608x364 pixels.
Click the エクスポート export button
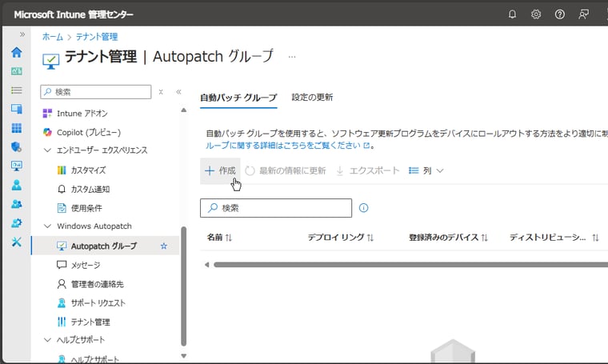367,170
